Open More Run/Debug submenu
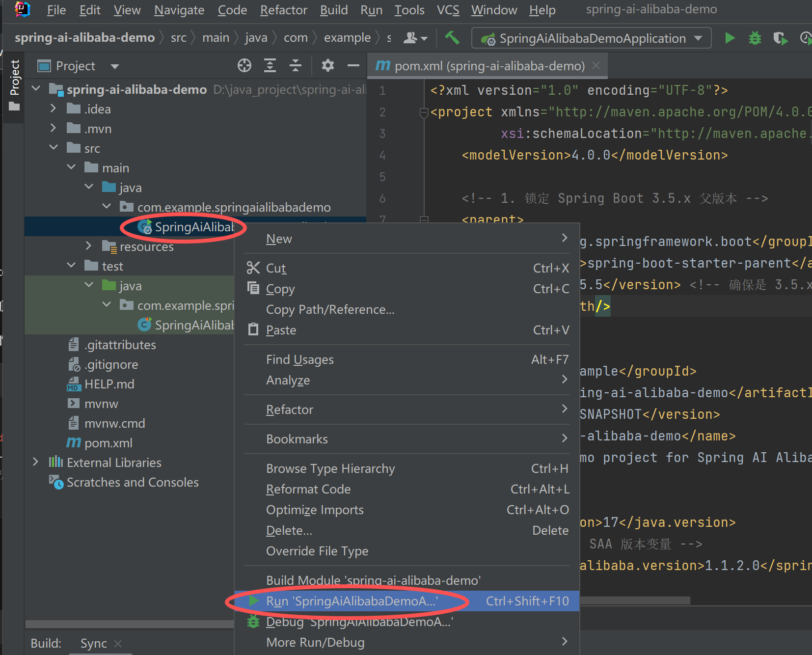 407,642
